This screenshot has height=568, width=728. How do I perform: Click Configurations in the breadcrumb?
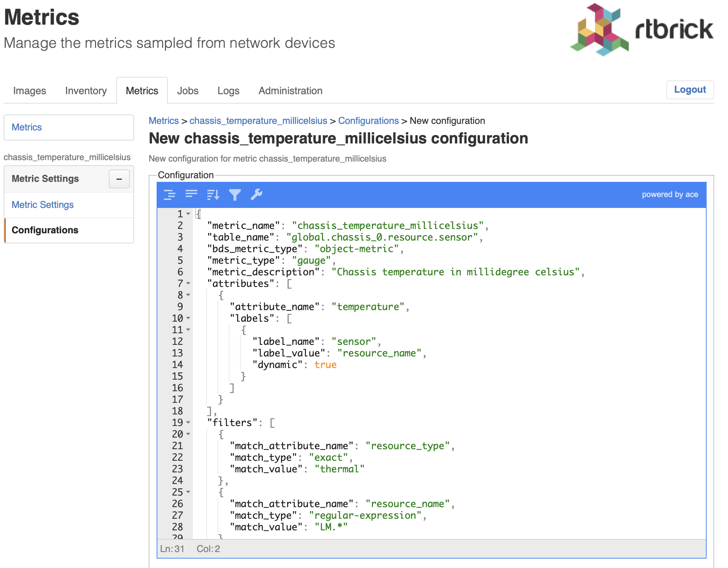click(368, 121)
